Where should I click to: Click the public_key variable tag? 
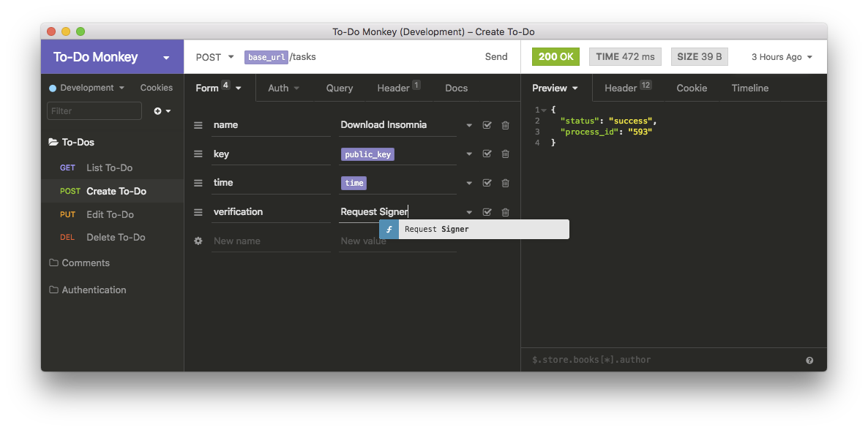(367, 154)
